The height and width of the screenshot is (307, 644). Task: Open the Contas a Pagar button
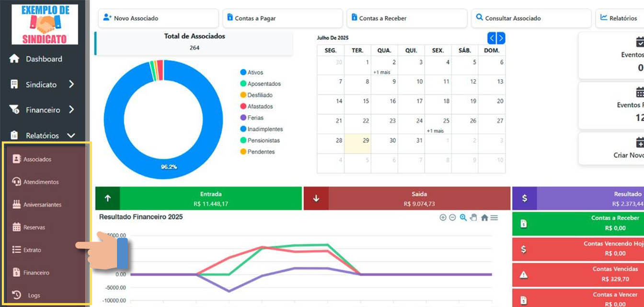(x=283, y=18)
